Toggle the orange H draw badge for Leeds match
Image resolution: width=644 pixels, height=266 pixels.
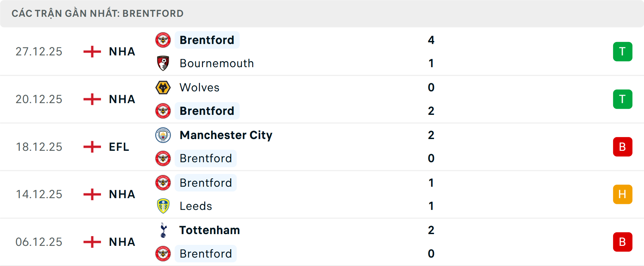[623, 194]
